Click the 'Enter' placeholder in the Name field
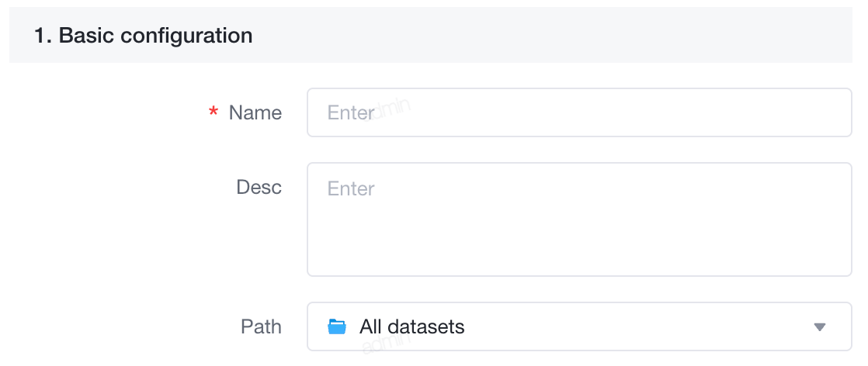Image resolution: width=868 pixels, height=366 pixels. pyautogui.click(x=351, y=112)
